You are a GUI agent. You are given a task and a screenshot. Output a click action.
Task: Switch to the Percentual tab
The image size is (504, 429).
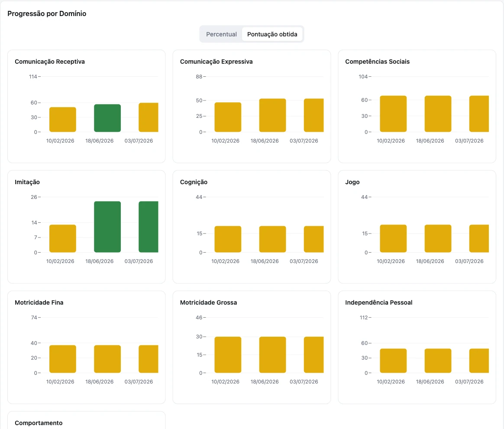[221, 34]
